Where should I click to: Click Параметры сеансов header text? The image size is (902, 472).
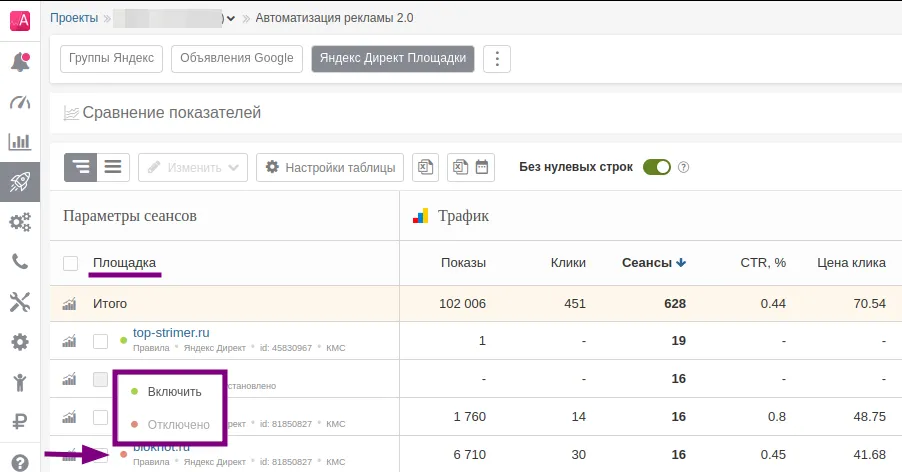coord(130,216)
